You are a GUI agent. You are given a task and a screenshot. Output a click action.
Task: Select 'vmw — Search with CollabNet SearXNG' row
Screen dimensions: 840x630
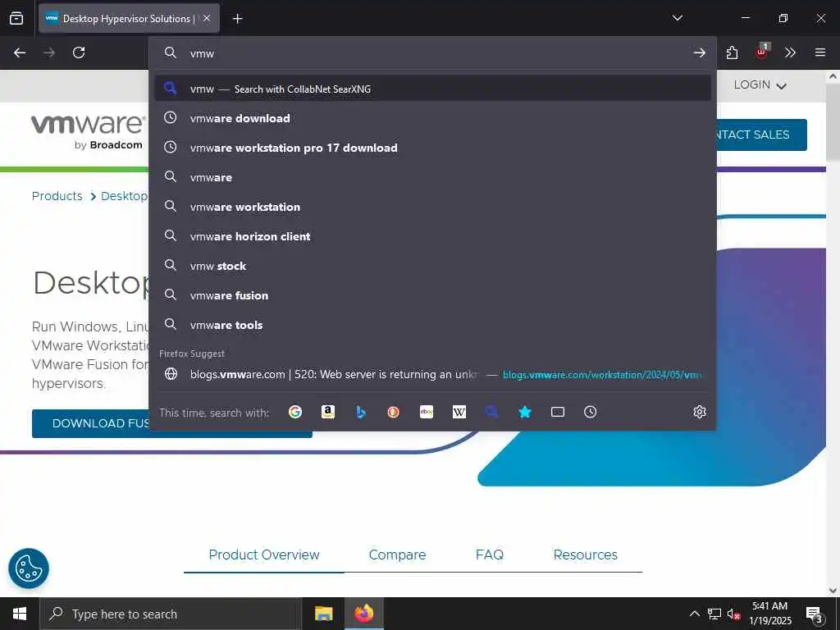(433, 89)
